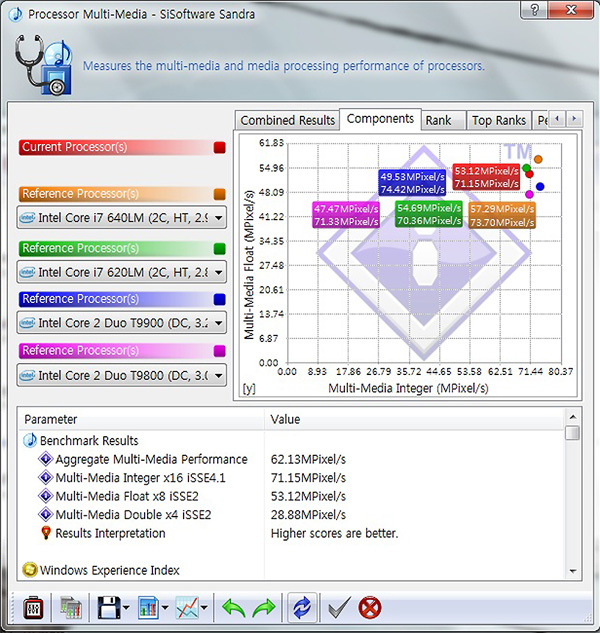Viewport: 600px width, 633px height.
Task: Click the green forward arrow
Action: (x=264, y=608)
